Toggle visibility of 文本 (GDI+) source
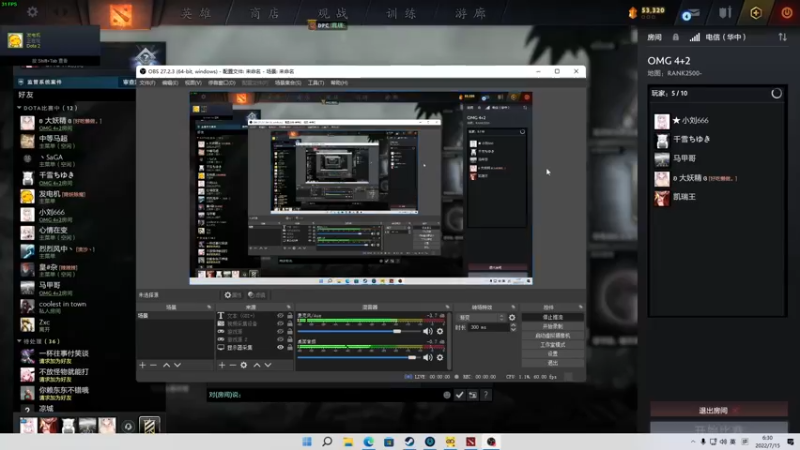The image size is (800, 450). (x=280, y=316)
